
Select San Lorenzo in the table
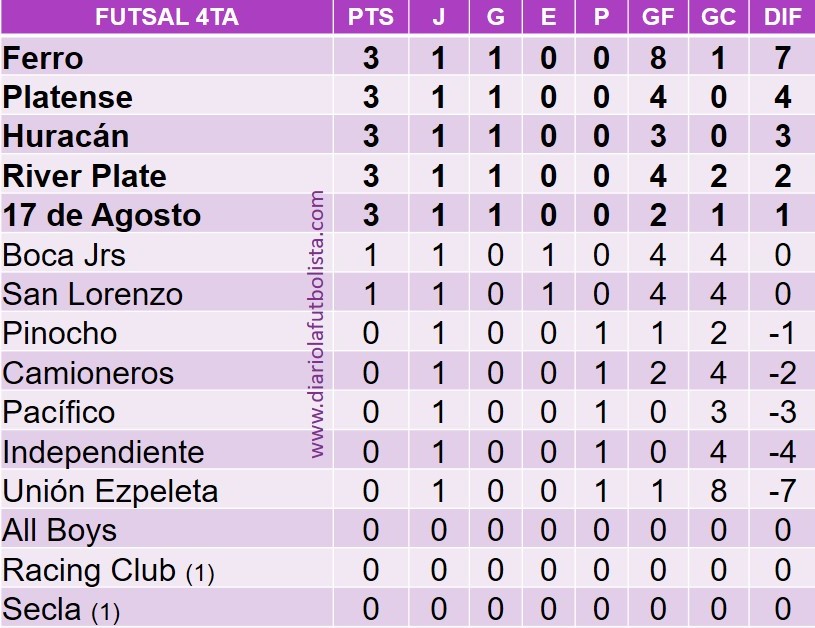(93, 294)
